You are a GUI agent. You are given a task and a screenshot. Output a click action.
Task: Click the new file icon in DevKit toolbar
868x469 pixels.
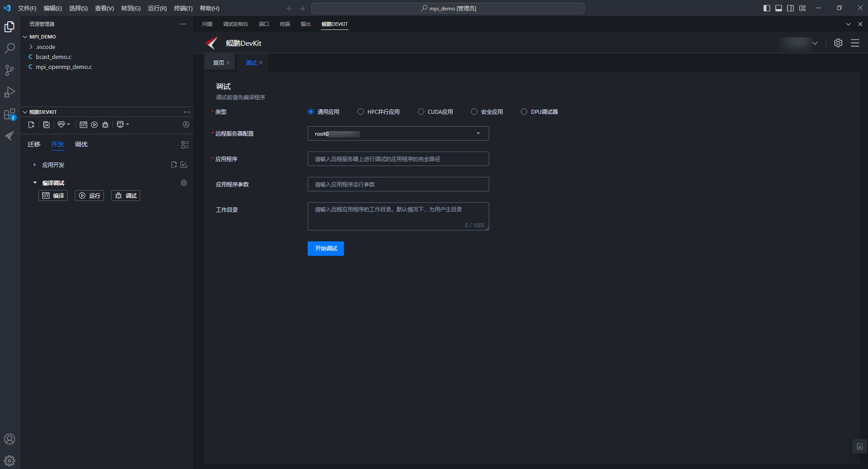pyautogui.click(x=31, y=124)
